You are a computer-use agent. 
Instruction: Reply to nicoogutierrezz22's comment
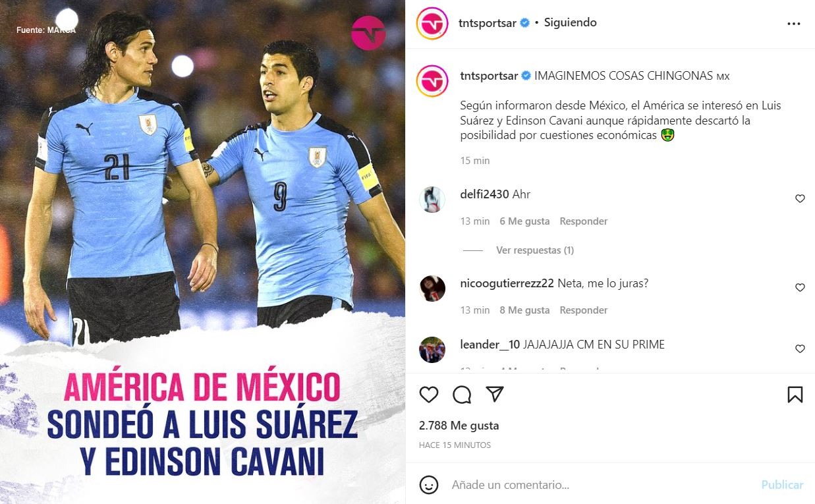(584, 310)
